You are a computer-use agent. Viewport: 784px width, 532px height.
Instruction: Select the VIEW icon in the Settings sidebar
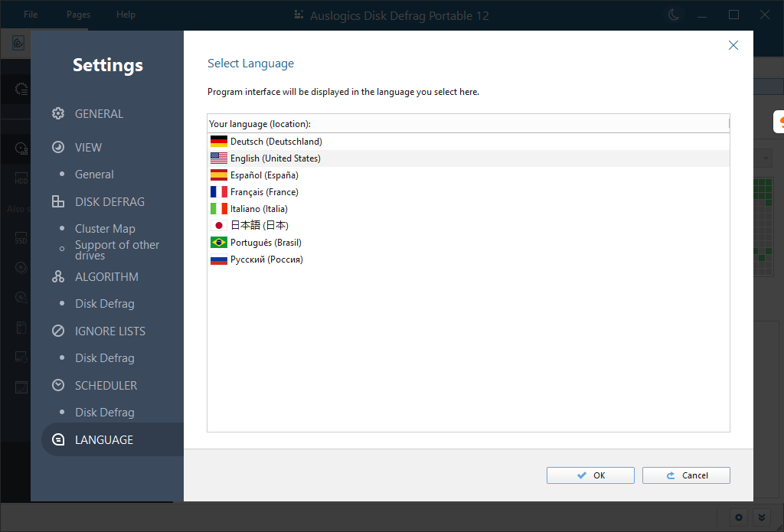pos(57,147)
